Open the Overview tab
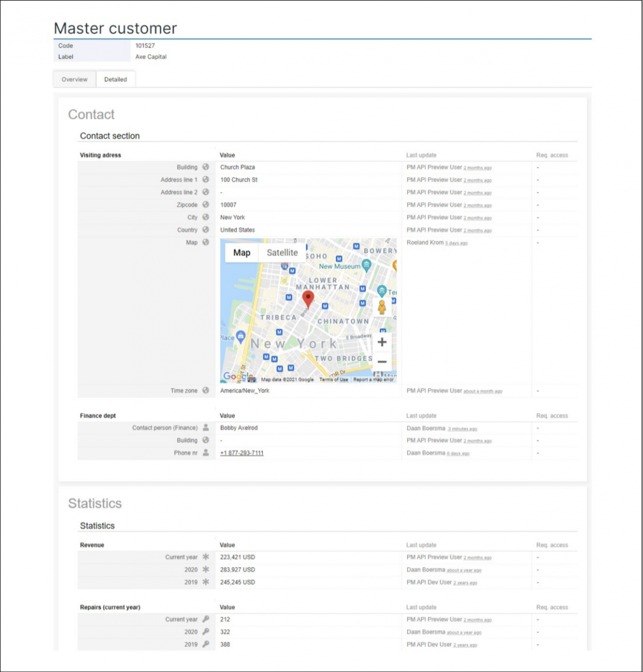The image size is (643, 672). (x=74, y=79)
